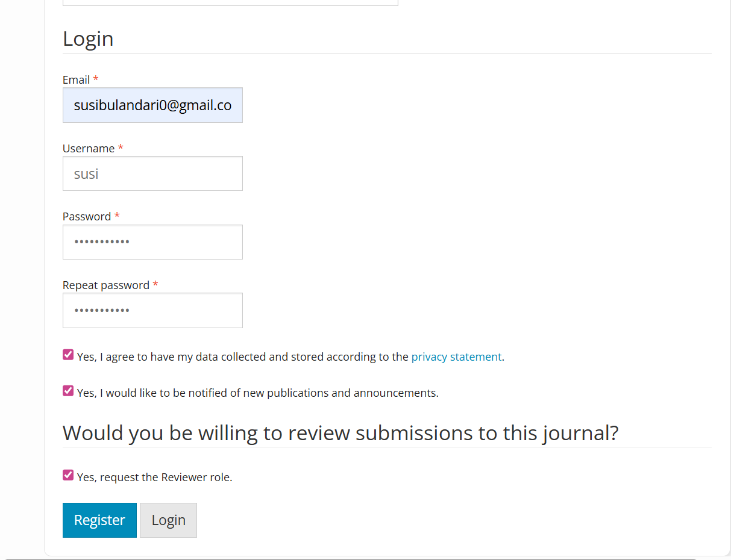Click the grey Login button

point(168,520)
